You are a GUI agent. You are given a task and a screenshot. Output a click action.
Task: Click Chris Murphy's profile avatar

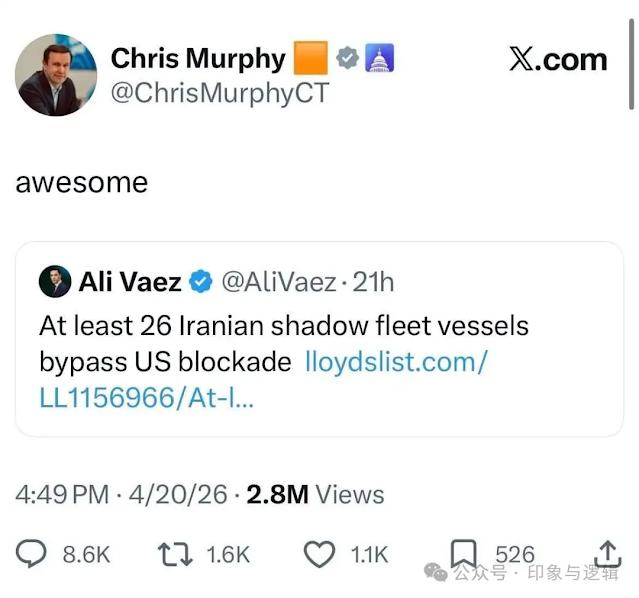pos(56,74)
